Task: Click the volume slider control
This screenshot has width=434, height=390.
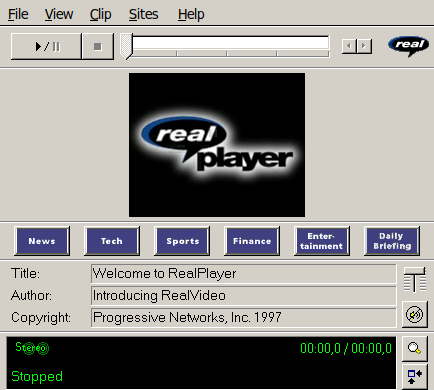Action: click(x=415, y=279)
